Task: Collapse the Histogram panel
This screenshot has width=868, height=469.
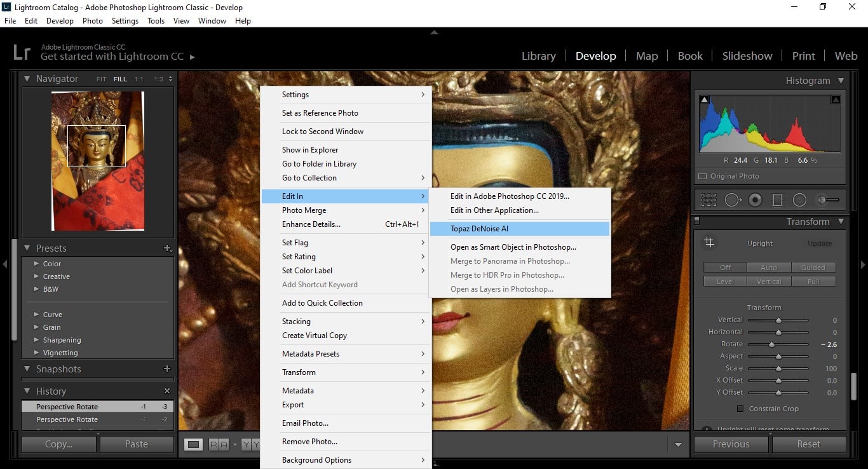Action: point(841,81)
